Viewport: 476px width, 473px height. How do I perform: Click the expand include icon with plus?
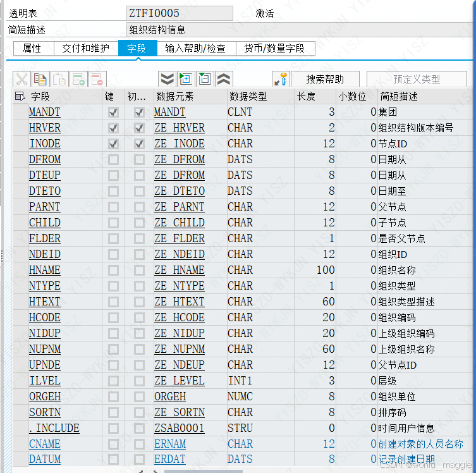[x=186, y=80]
